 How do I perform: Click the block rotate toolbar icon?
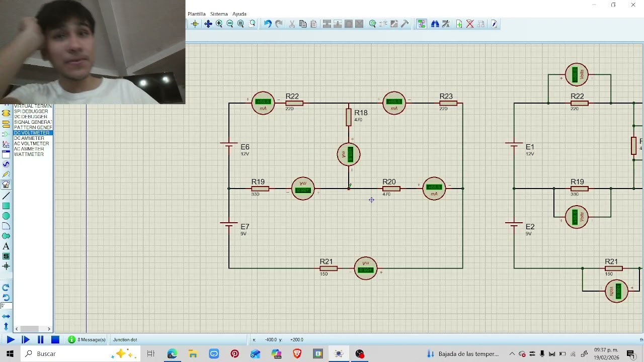[x=348, y=24]
